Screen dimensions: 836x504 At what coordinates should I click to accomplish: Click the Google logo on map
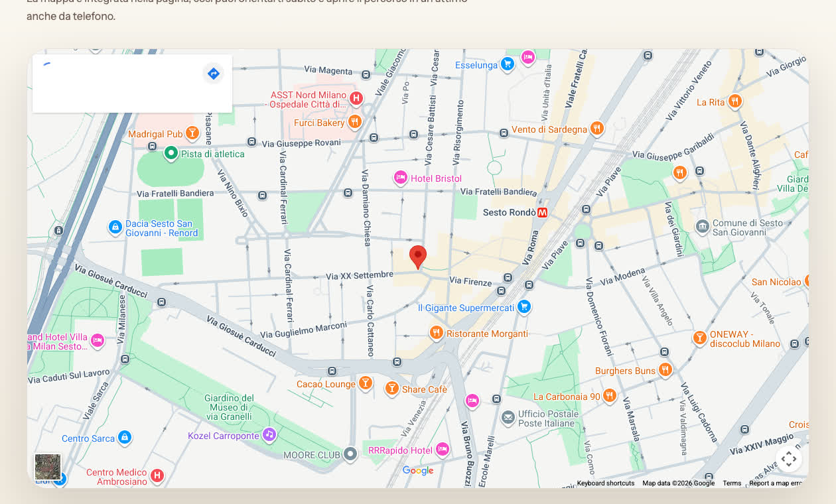418,471
